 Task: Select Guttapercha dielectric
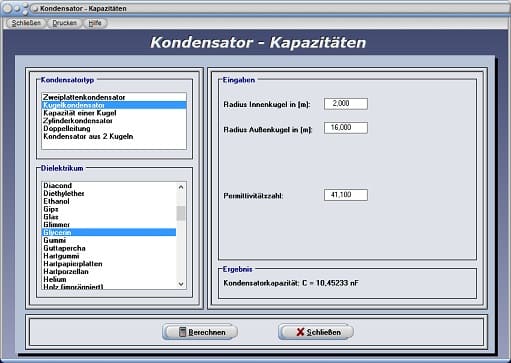tap(109, 248)
